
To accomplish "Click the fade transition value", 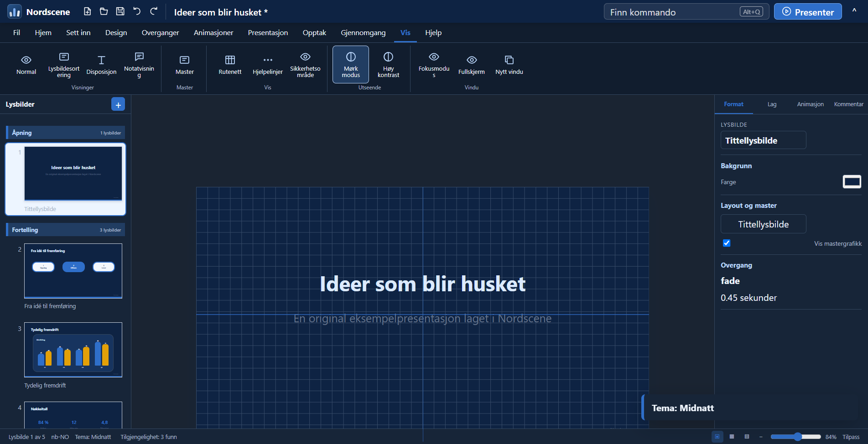I will click(730, 281).
